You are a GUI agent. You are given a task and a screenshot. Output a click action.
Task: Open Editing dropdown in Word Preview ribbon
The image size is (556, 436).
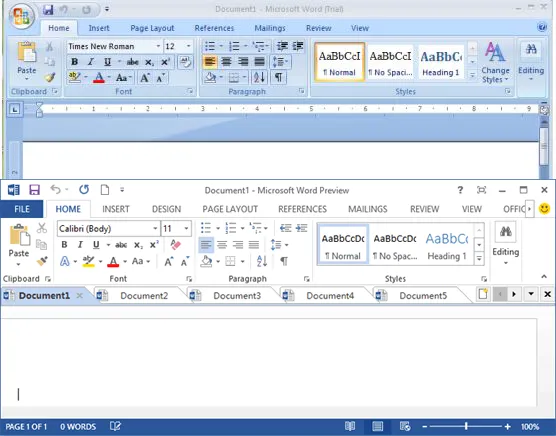click(x=506, y=244)
